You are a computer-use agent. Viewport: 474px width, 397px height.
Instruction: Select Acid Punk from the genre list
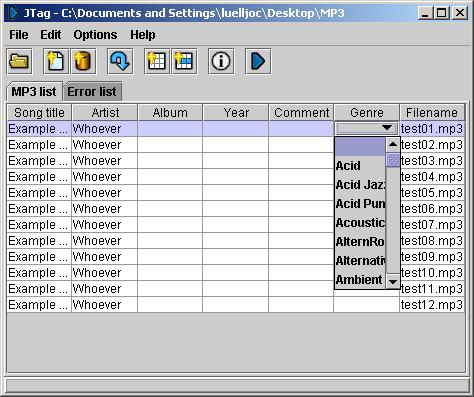point(360,204)
